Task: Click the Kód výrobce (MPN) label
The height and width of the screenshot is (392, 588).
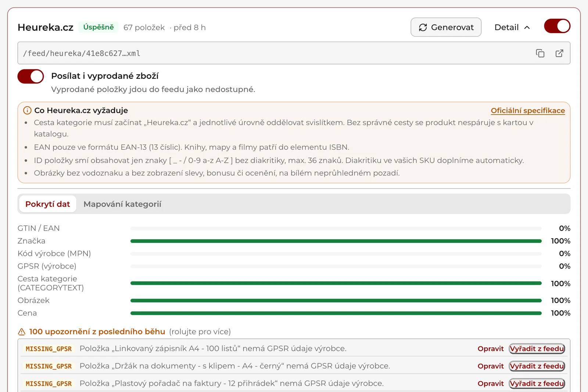Action: 54,253
